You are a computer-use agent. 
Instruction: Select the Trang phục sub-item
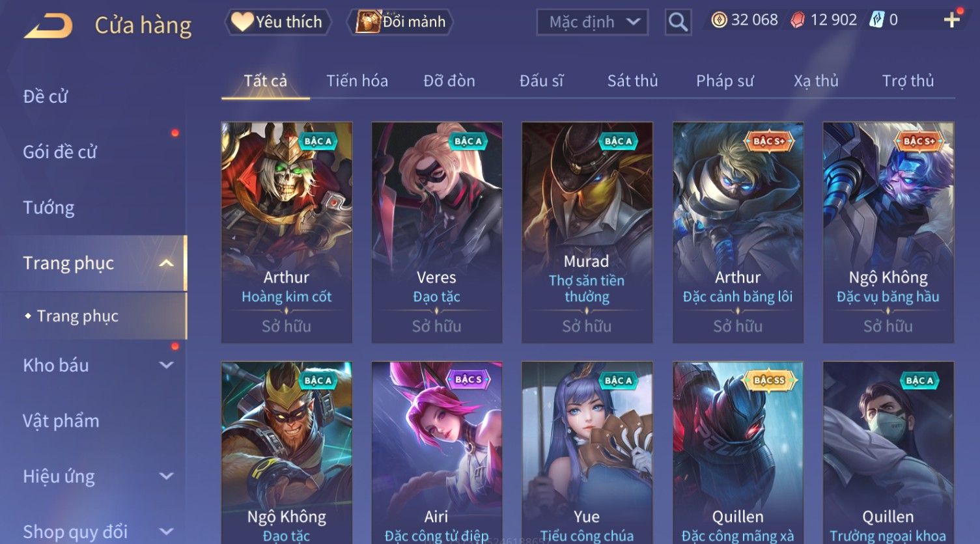(77, 316)
